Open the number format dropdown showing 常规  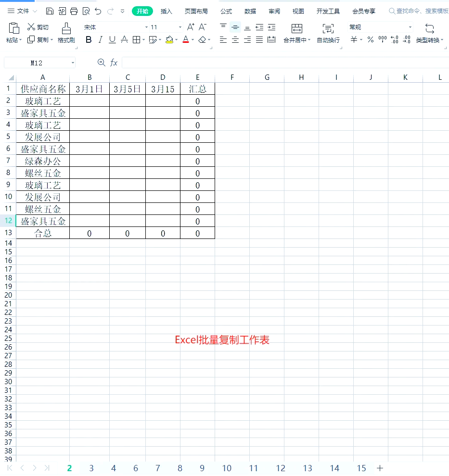(410, 27)
